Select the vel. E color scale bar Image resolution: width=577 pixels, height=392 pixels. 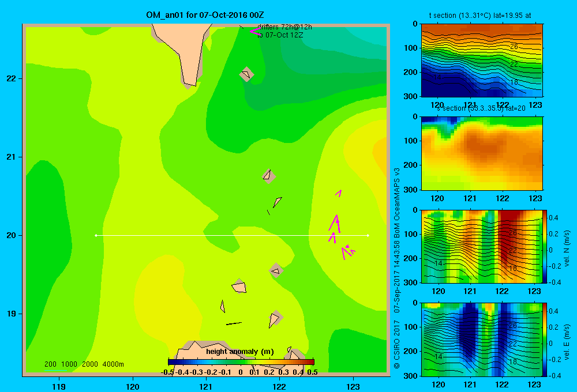[x=545, y=340]
